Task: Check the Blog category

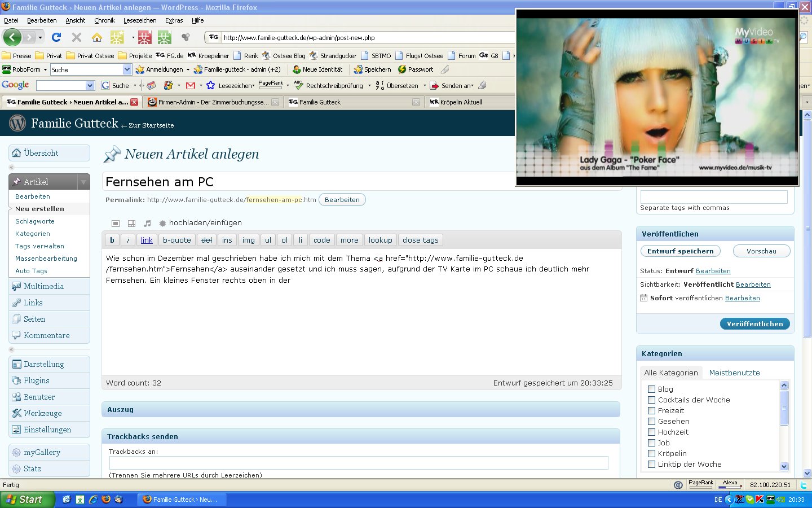Action: click(x=651, y=389)
